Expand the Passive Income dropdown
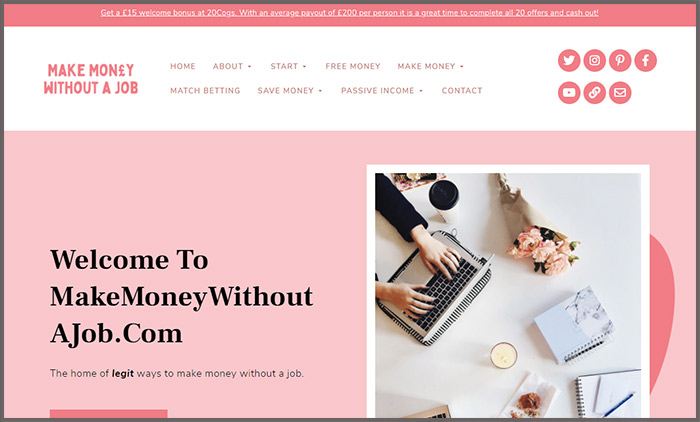The height and width of the screenshot is (422, 700). (382, 91)
